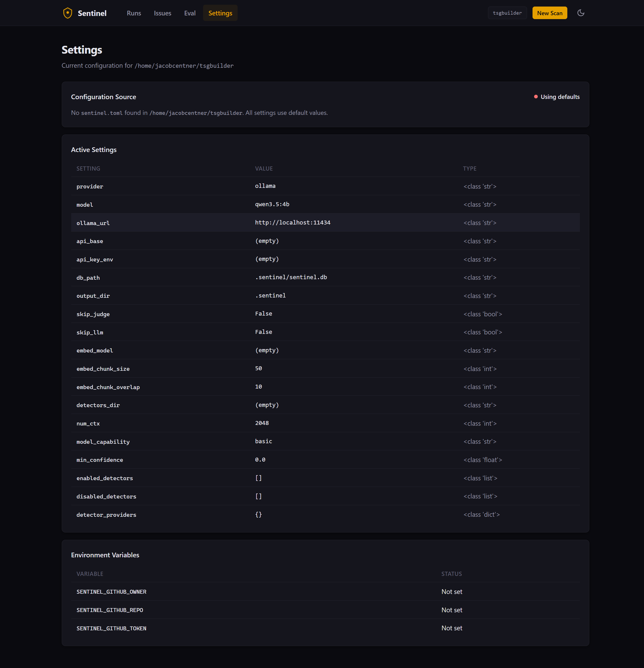This screenshot has height=668, width=644.
Task: Select the provider setting name
Action: tap(90, 186)
